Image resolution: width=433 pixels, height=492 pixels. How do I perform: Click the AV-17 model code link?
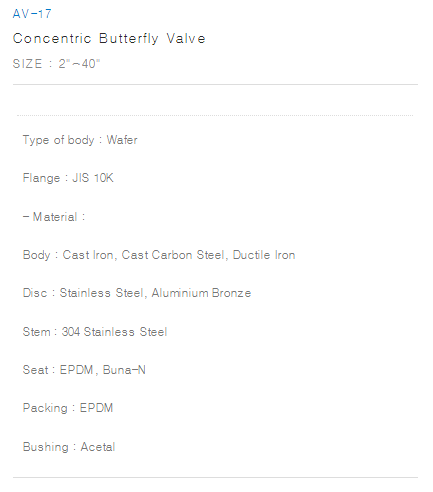coord(32,14)
